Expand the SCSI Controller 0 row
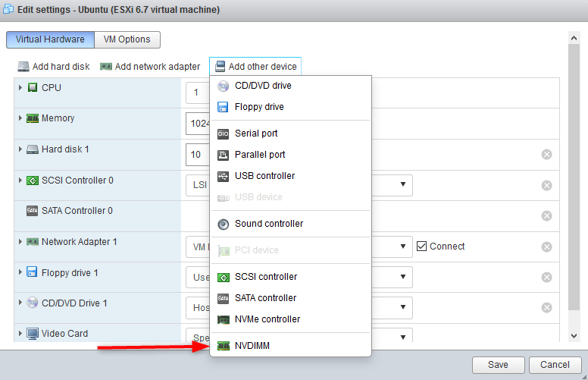The width and height of the screenshot is (588, 380). (20, 181)
